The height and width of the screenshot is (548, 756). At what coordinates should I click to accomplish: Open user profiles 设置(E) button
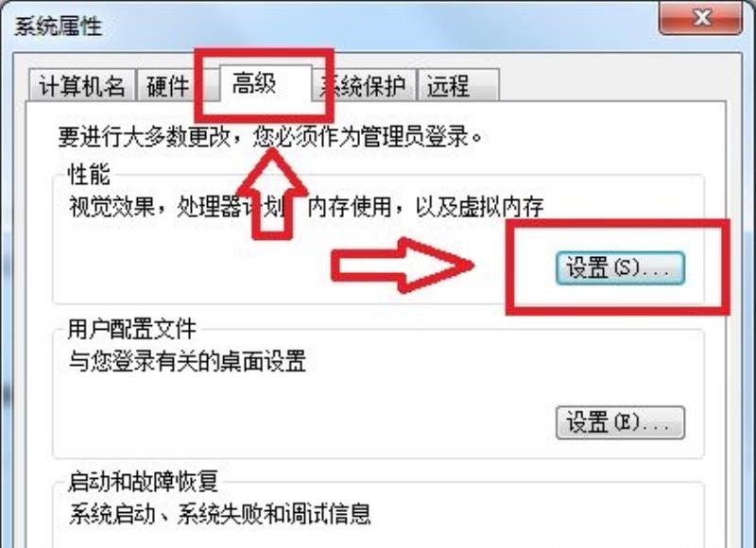(x=620, y=422)
